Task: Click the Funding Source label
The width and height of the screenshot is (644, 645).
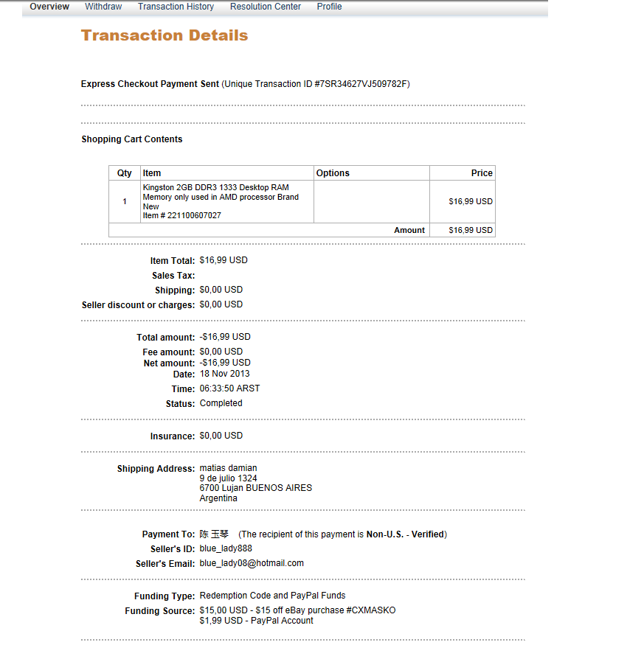Action: click(160, 611)
